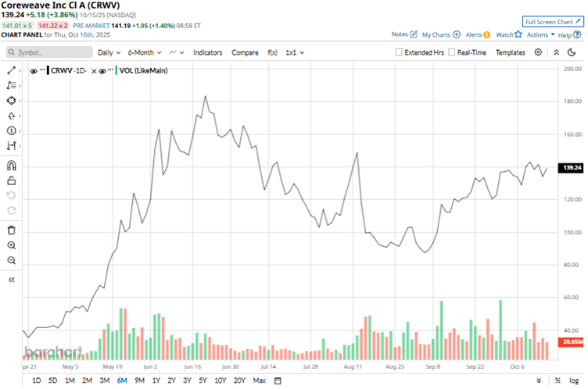Open Full Screen Chart

tap(553, 22)
